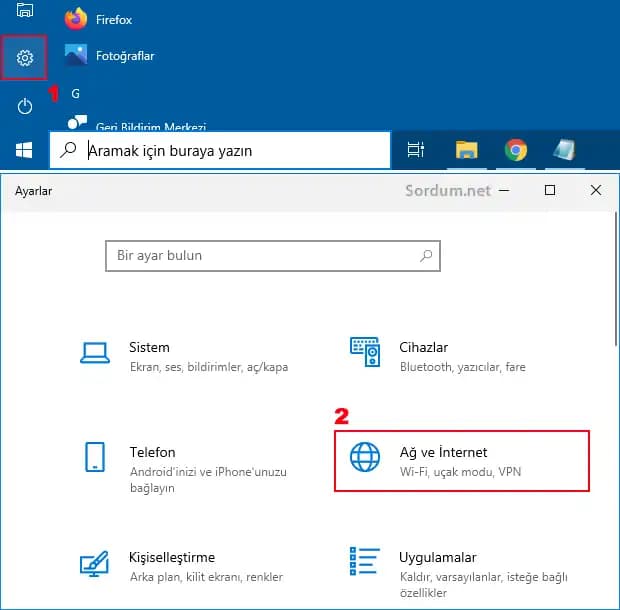Focus the taskbar 'Aramak için buraya yazın' search box
This screenshot has width=620, height=610.
(x=230, y=151)
